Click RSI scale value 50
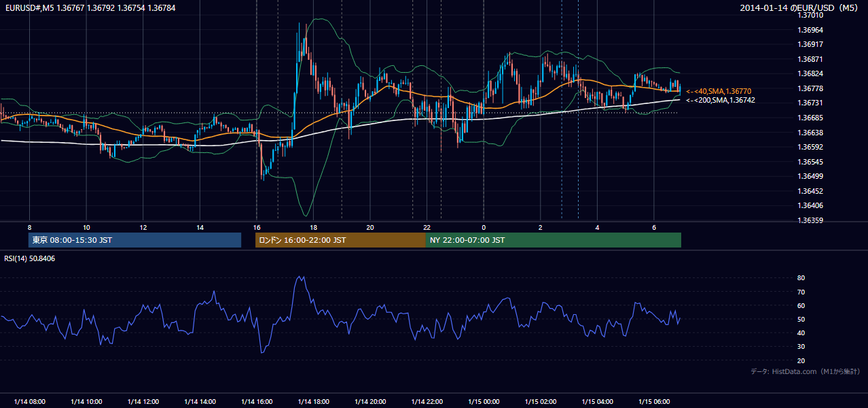This screenshot has width=868, height=408. coord(801,319)
